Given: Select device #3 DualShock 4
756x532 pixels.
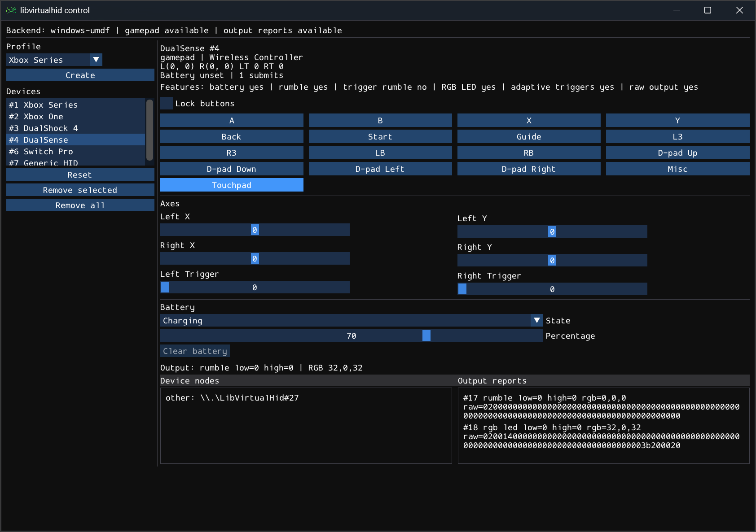Looking at the screenshot, I should pos(75,128).
